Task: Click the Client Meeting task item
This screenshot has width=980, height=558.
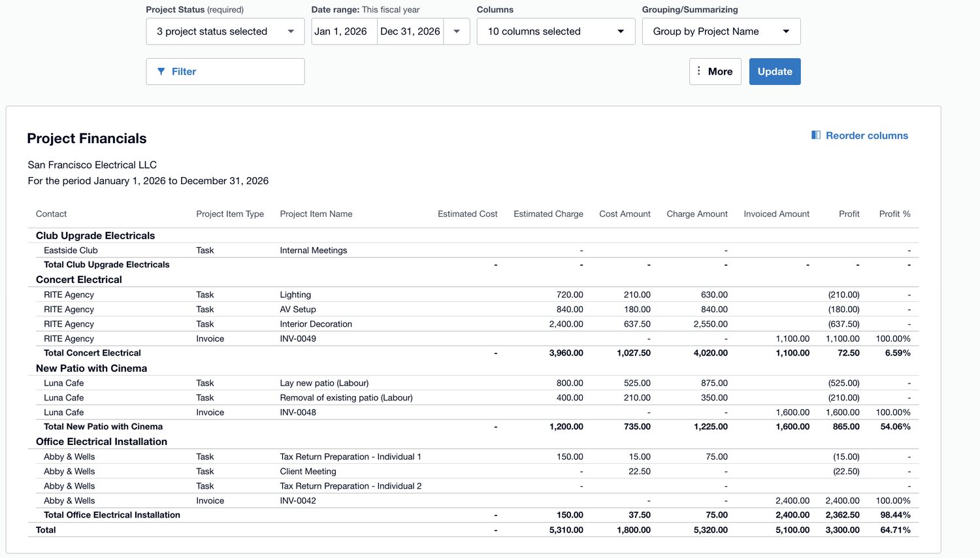Action: point(308,471)
